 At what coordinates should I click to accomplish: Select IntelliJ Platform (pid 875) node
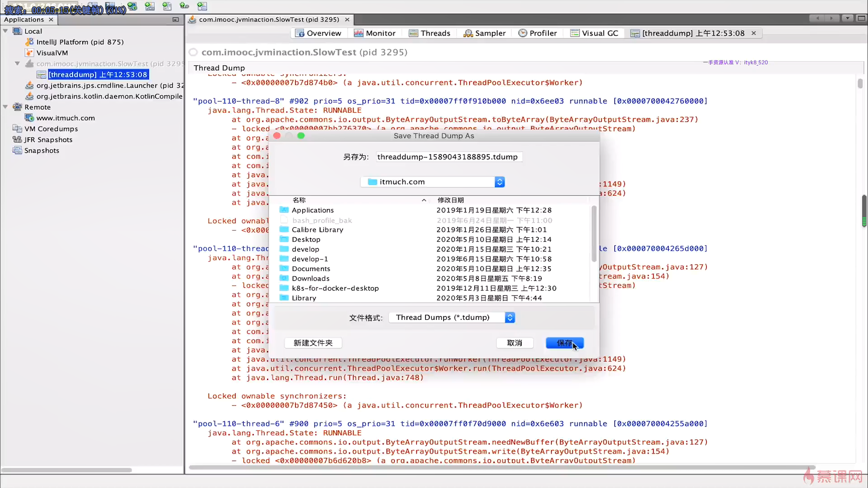(x=80, y=42)
